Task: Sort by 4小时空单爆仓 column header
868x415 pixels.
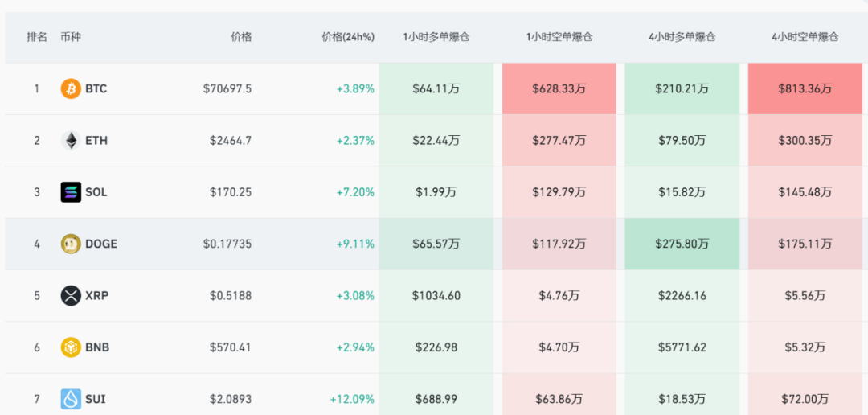Action: (x=805, y=37)
